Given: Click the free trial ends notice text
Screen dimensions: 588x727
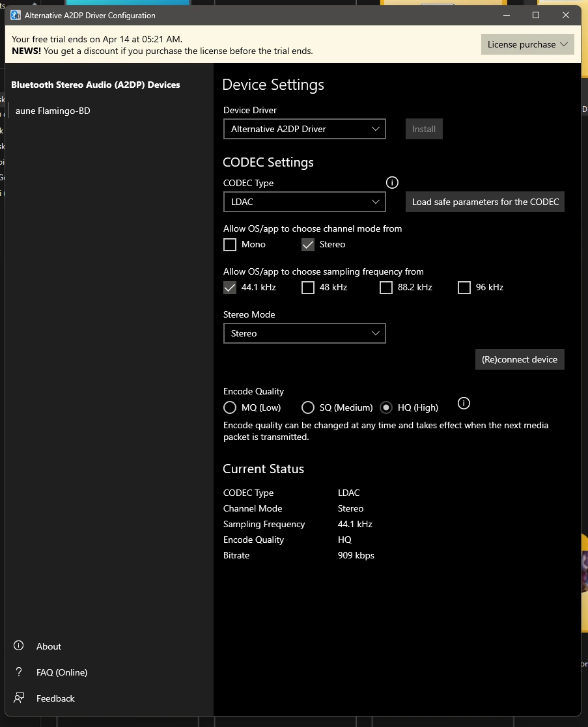Looking at the screenshot, I should [x=97, y=39].
